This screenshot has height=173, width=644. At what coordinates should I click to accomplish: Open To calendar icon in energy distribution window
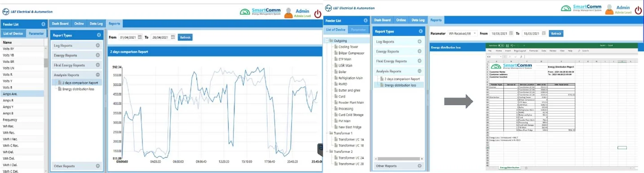point(543,33)
